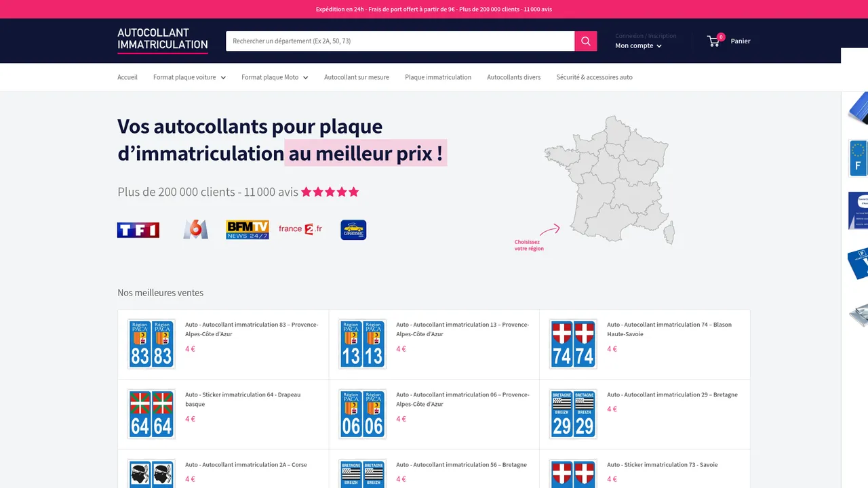Open the Plaque immatriculation menu item
868x488 pixels.
(x=438, y=77)
